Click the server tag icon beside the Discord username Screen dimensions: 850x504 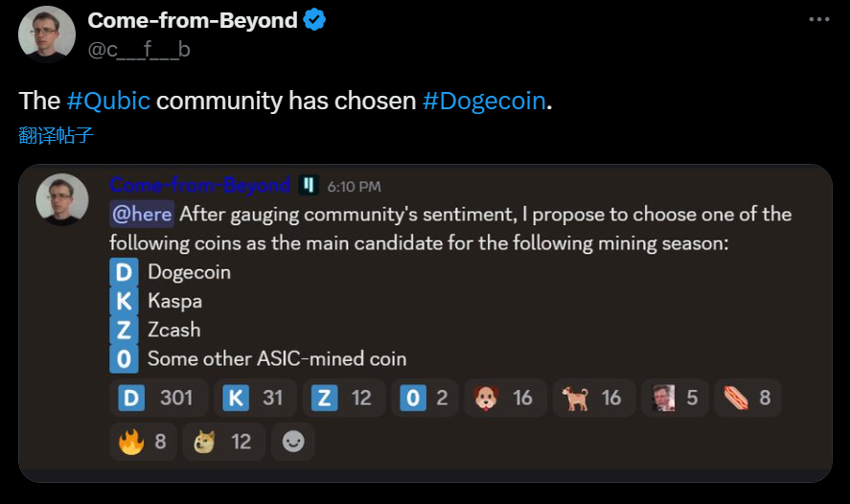click(x=309, y=186)
